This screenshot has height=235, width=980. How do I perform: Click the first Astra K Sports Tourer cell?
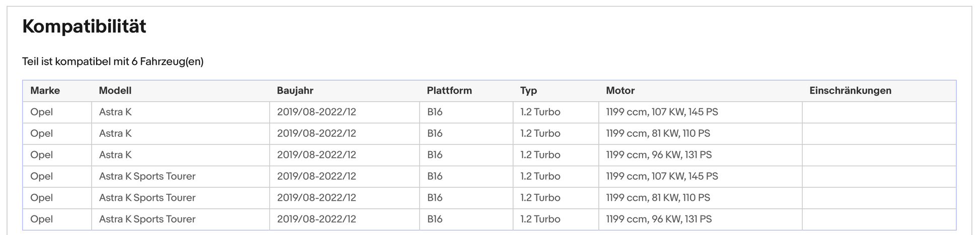180,177
